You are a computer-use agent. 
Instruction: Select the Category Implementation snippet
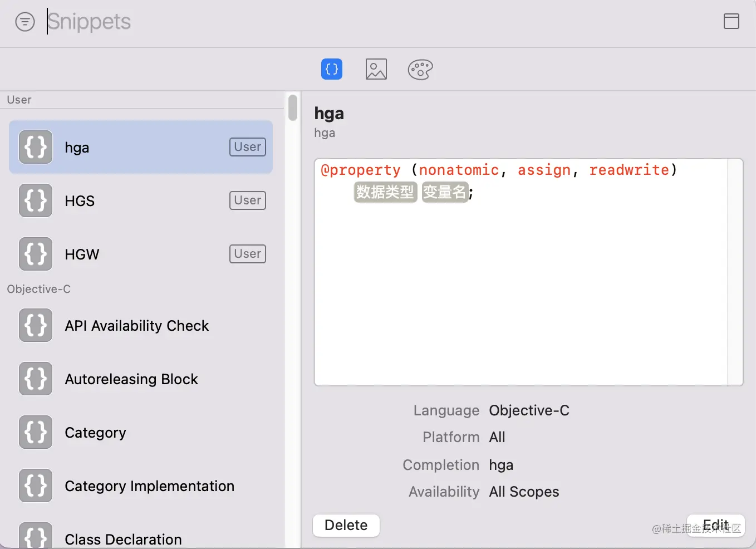(141, 486)
